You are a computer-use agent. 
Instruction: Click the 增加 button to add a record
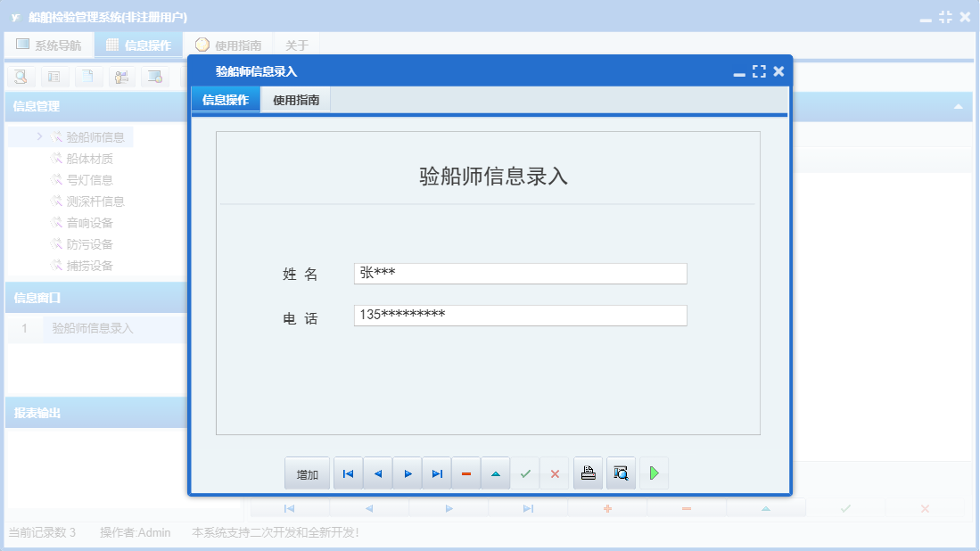pyautogui.click(x=307, y=473)
